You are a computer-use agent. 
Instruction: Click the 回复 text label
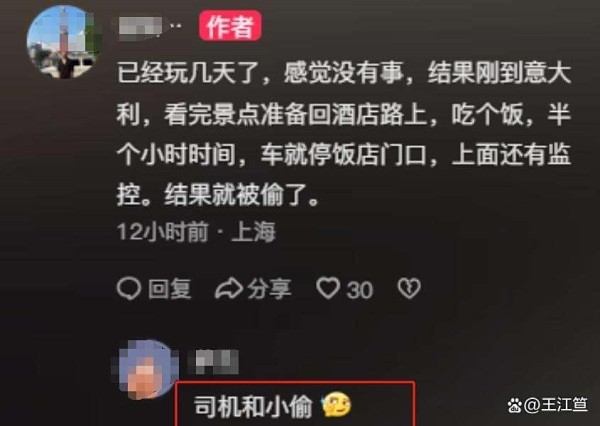(170, 289)
